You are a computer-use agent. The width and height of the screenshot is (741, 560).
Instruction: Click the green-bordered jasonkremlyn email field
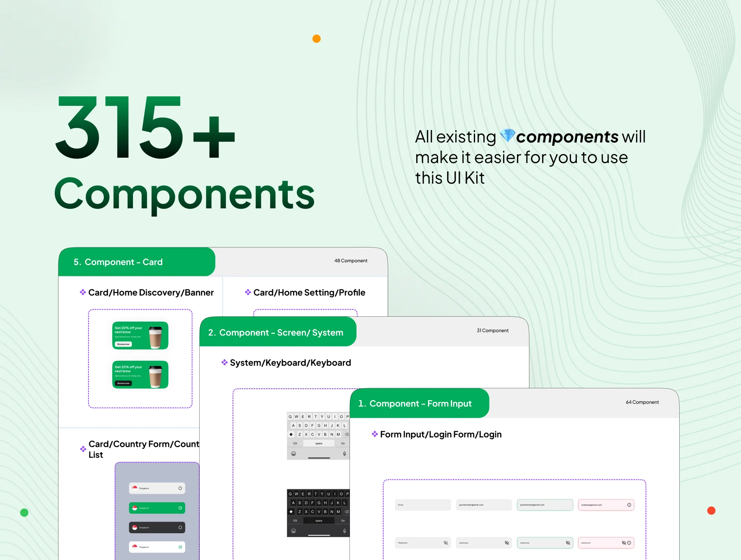pos(545,505)
